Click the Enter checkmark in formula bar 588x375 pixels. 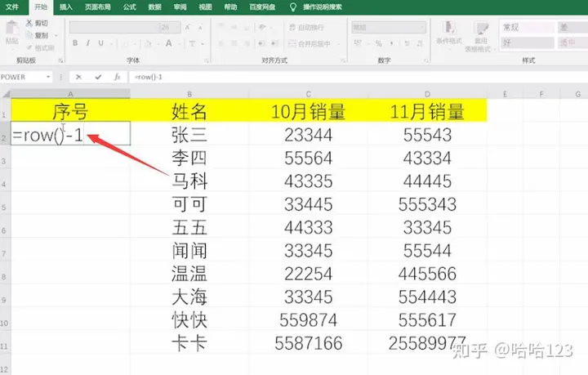97,77
